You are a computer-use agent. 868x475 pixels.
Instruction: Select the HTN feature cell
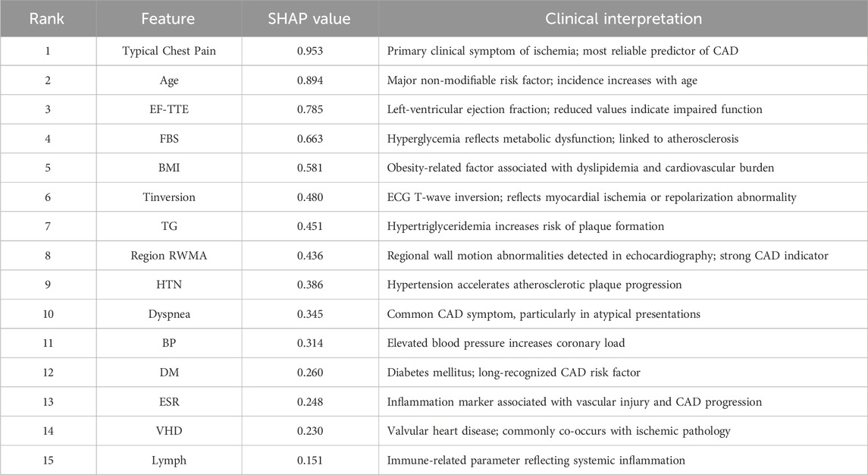[x=171, y=285]
